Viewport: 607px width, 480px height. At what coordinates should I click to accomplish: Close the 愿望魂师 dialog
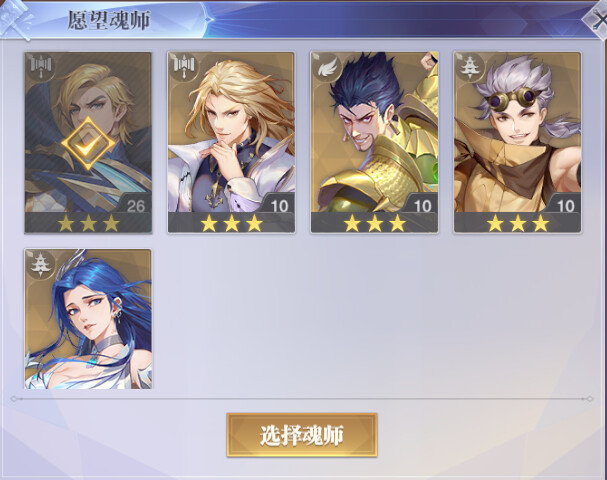(597, 19)
